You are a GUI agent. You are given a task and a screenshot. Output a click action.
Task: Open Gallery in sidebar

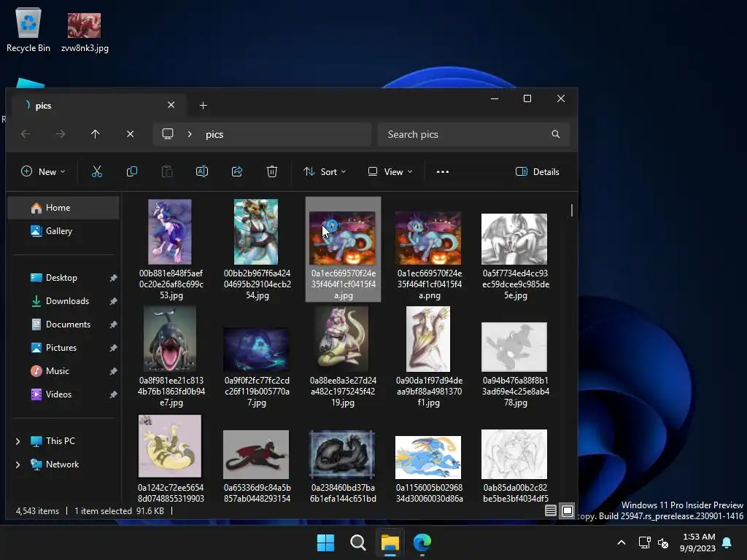tap(63, 231)
